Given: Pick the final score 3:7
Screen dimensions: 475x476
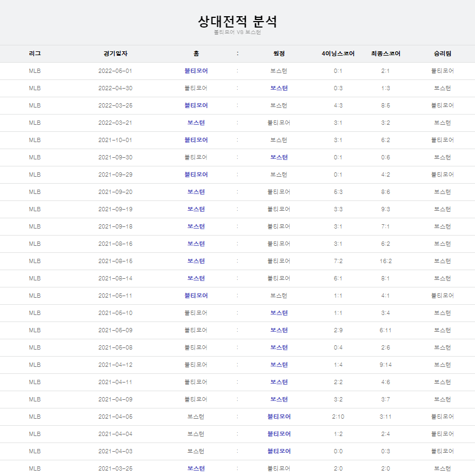Looking at the screenshot, I should (386, 399).
